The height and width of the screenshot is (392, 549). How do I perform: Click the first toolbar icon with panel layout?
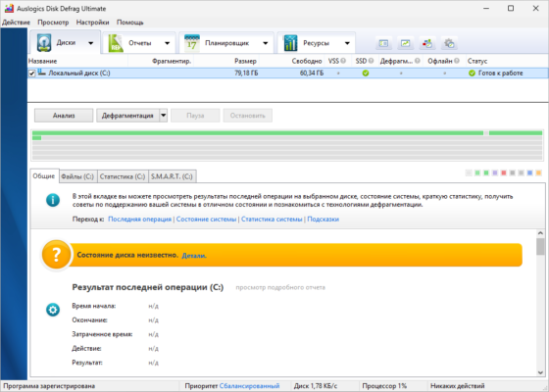(383, 43)
